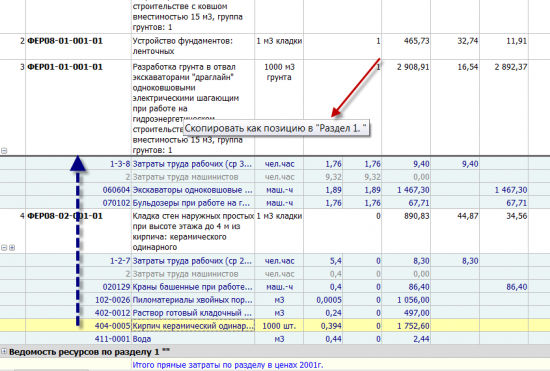550x371 pixels.
Task: Click unit cell '1000 шт.'
Action: [279, 326]
